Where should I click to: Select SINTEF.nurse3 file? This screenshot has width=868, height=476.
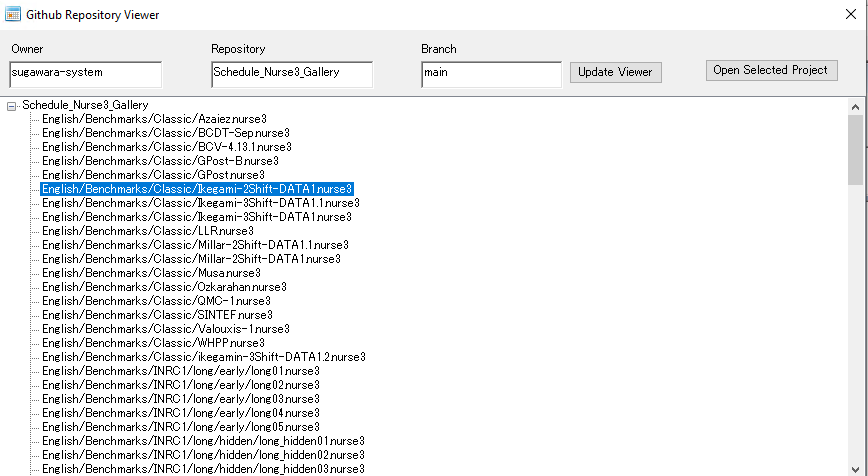(157, 315)
